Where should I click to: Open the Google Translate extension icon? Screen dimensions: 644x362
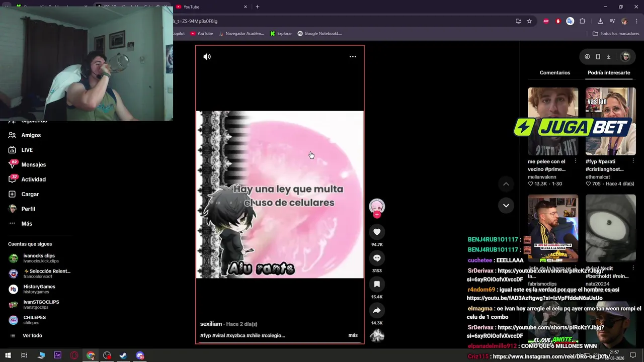(x=570, y=21)
